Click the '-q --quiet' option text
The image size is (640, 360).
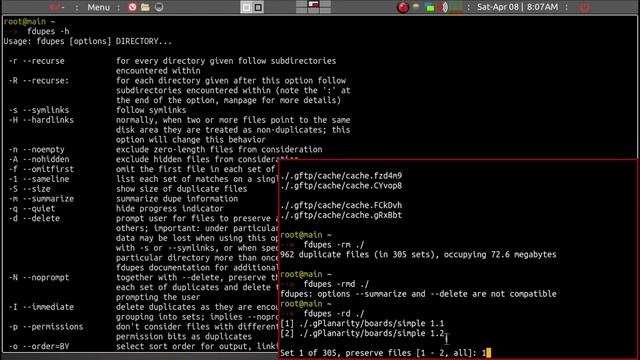(x=32, y=209)
